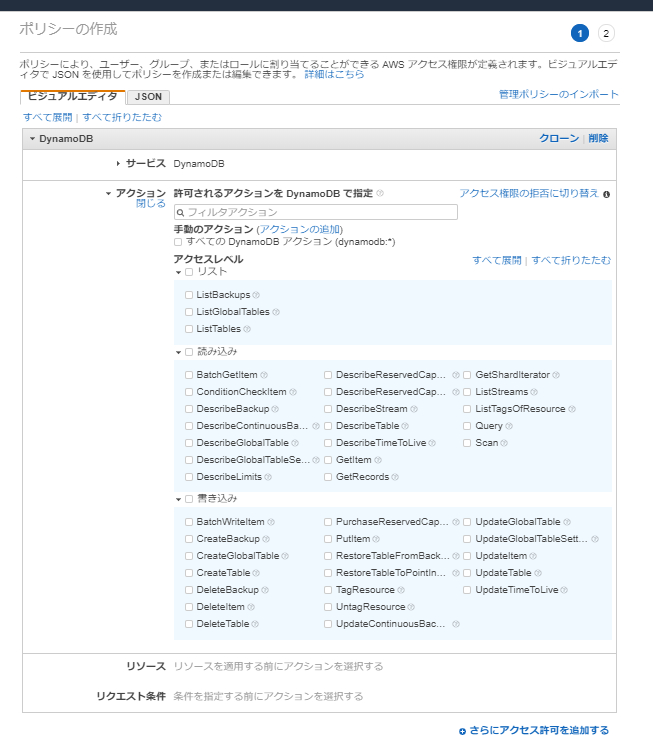Click the 削除 link for DynamoDB

point(598,138)
